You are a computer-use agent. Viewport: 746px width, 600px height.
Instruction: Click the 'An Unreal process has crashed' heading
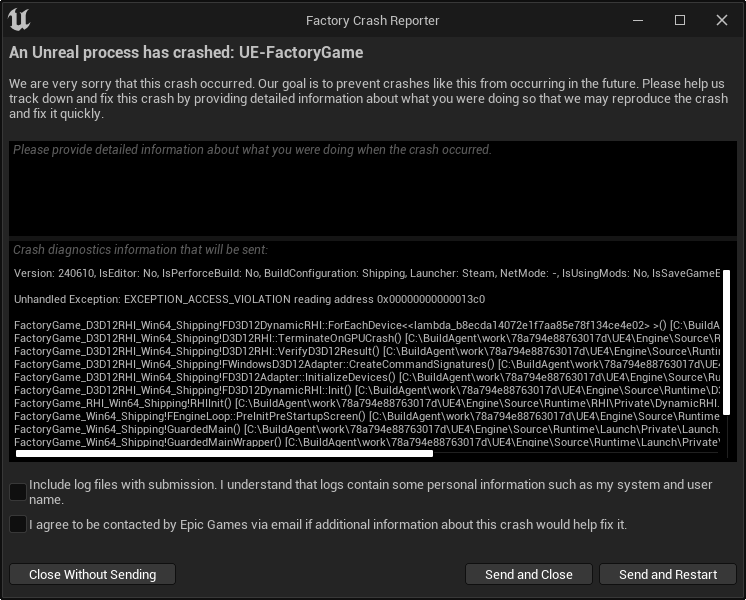pos(186,52)
